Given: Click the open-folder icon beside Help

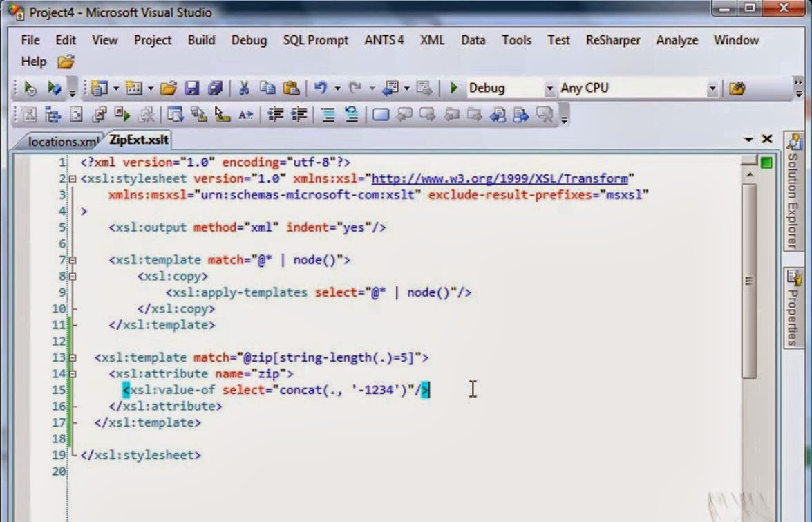Looking at the screenshot, I should click(x=66, y=62).
